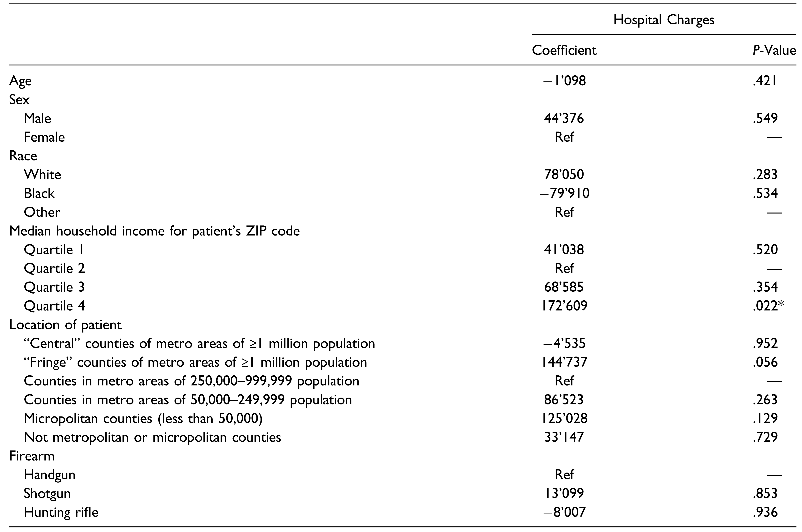
Task: Select the Age row label
Action: 20,81
